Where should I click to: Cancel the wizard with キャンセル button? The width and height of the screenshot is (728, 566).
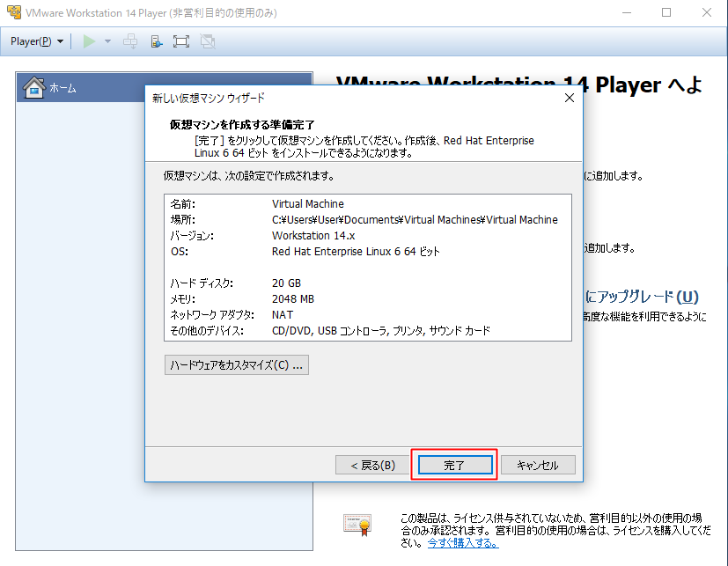coord(538,465)
